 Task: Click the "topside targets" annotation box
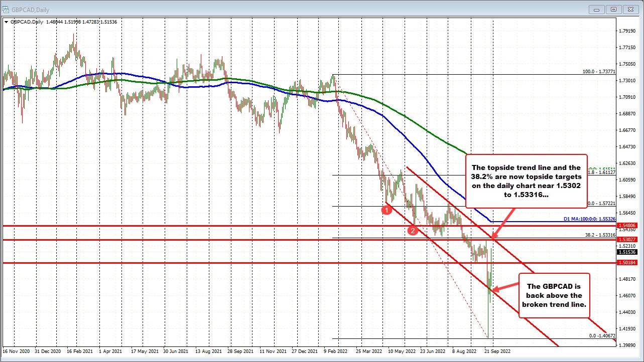coord(527,182)
